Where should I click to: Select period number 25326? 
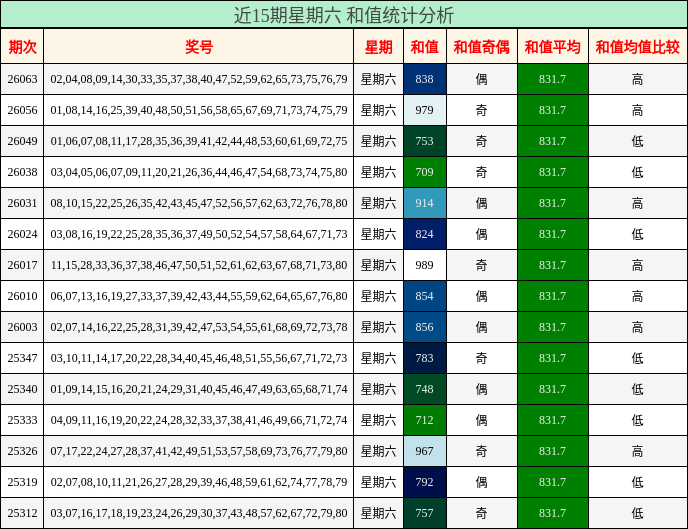coord(22,451)
